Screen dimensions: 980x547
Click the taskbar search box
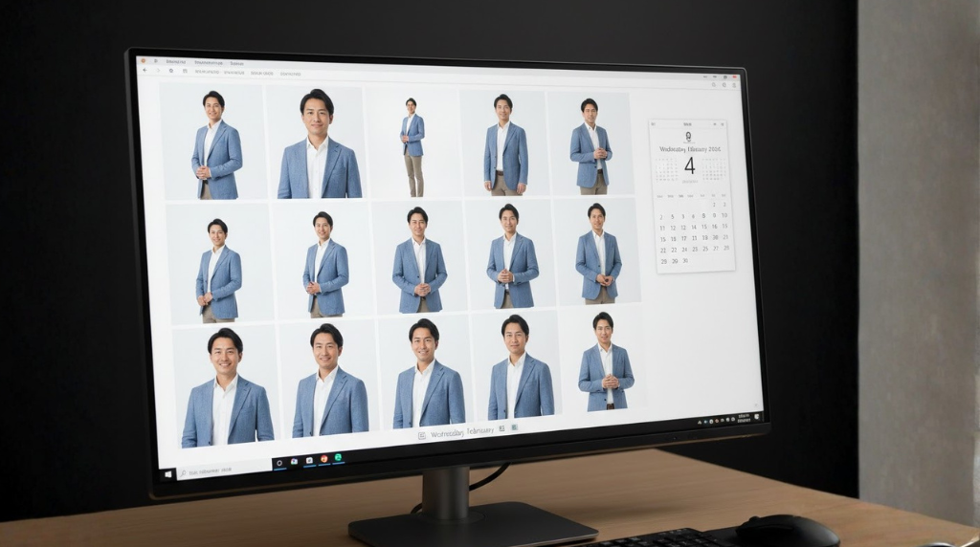click(x=211, y=470)
